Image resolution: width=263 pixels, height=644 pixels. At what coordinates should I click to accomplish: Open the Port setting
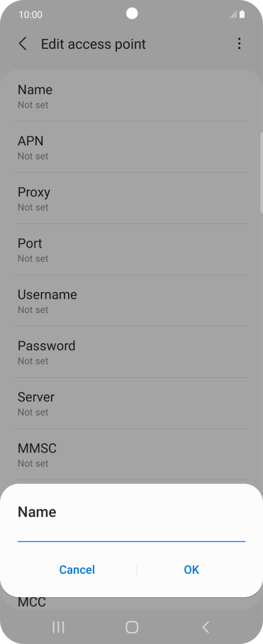click(x=131, y=250)
